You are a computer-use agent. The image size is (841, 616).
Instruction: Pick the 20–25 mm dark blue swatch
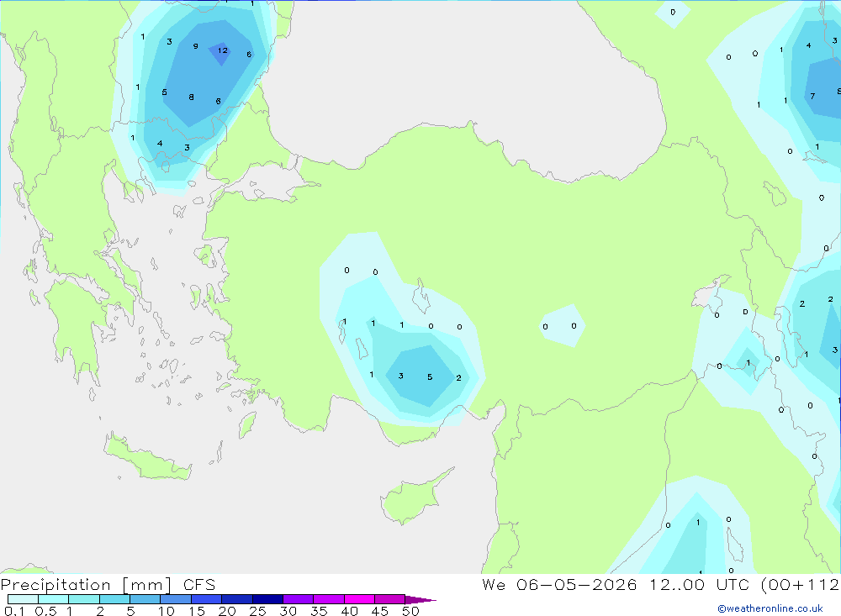(x=237, y=599)
